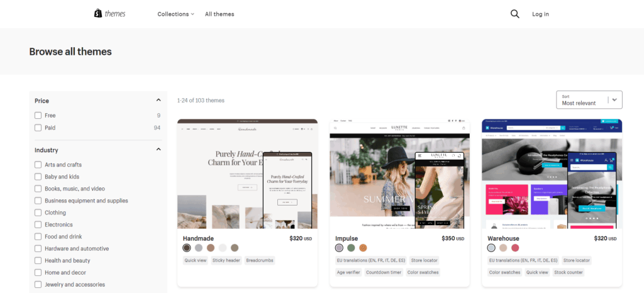Viewport: 644px width, 293px height.
Task: Click Impulse's Store locator tag
Action: 425,260
